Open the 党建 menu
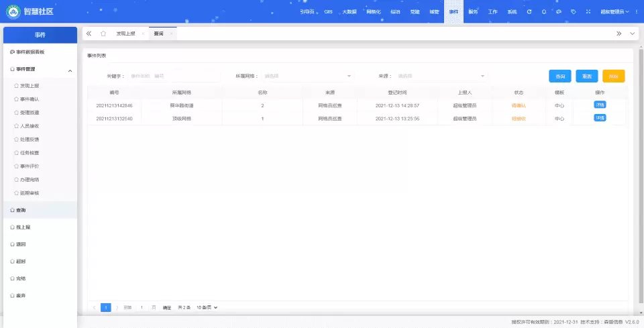Screen dimensions: 644x328 (415, 12)
